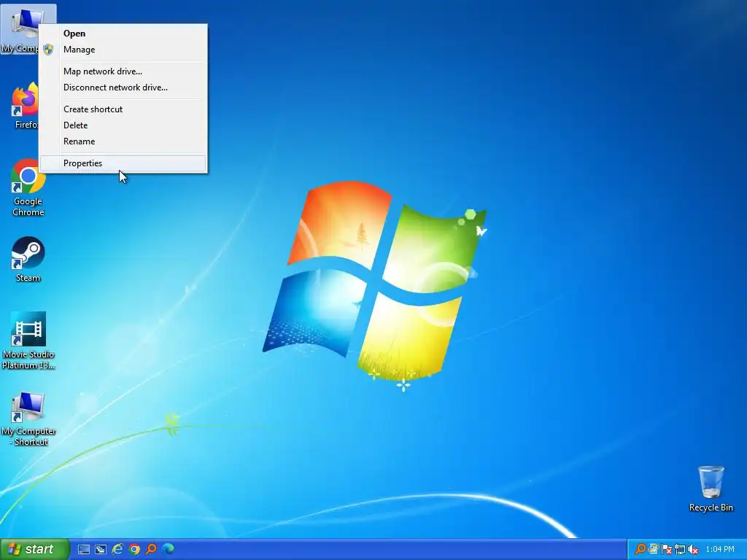Select Movie Studio Platinum 13 desktop icon
Image resolution: width=747 pixels, height=560 pixels.
28,341
